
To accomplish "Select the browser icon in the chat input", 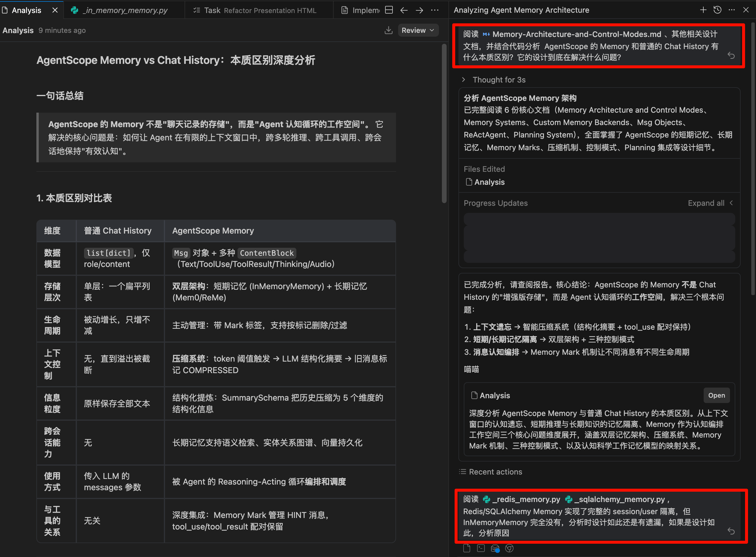I will click(x=509, y=548).
